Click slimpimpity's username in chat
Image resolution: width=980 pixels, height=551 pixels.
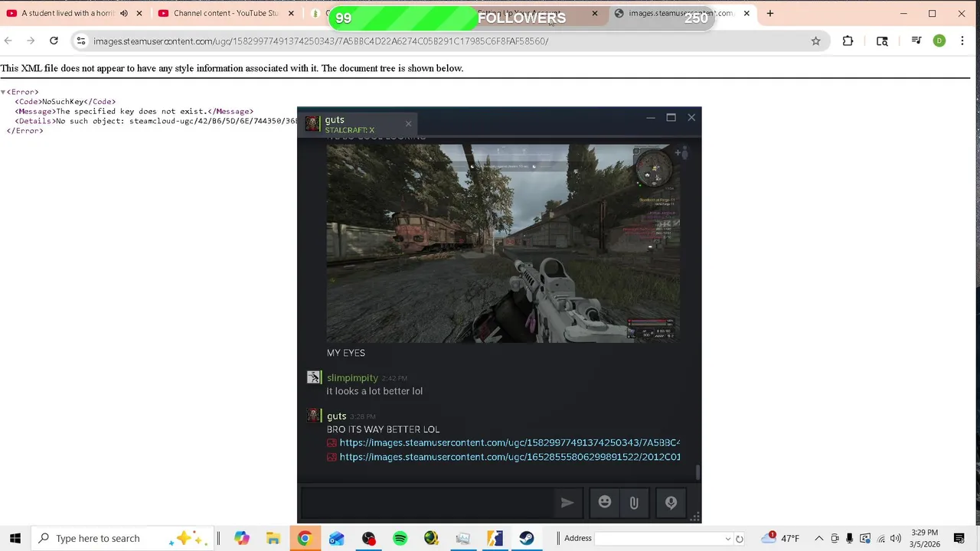[x=352, y=377]
